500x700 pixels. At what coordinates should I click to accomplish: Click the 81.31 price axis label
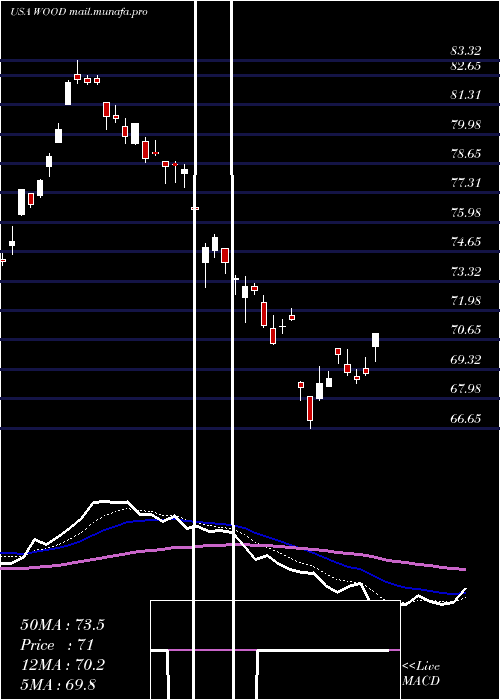[466, 95]
